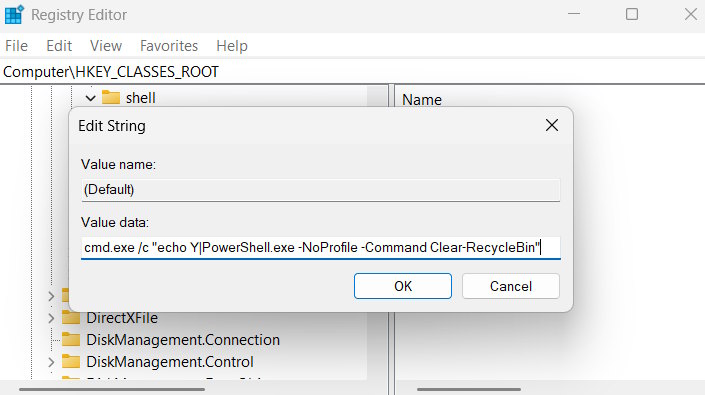
Task: Open the Help menu
Action: point(232,46)
